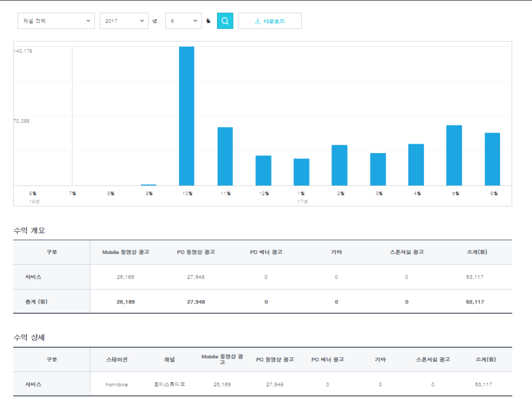Viewport: 532px width, 404px height.
Task: Expand the 2017 year dropdown
Action: (124, 21)
